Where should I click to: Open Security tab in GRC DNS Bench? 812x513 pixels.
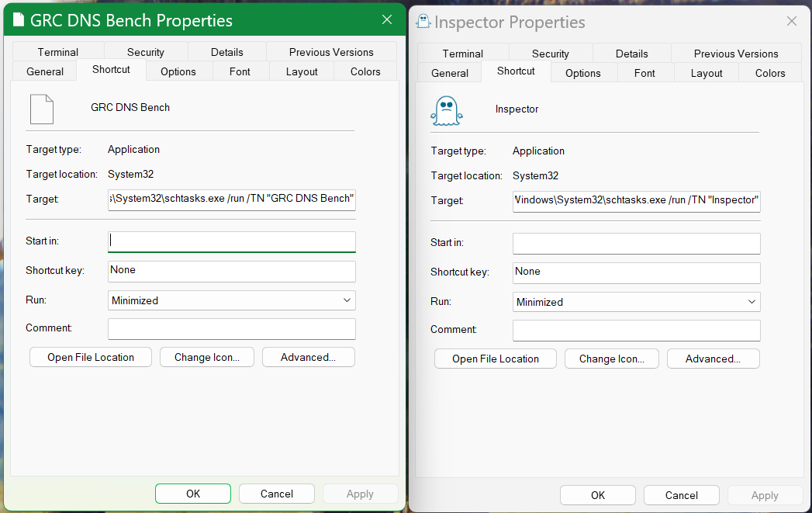pos(146,52)
